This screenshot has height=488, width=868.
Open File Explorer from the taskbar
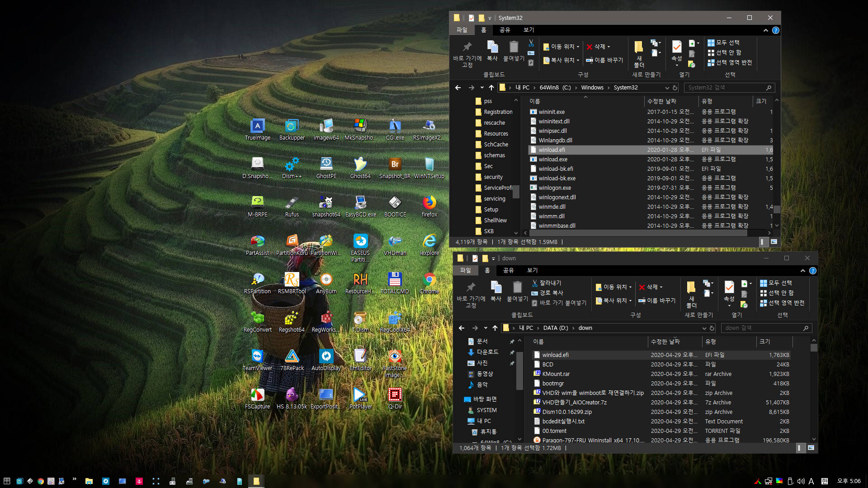point(89,481)
